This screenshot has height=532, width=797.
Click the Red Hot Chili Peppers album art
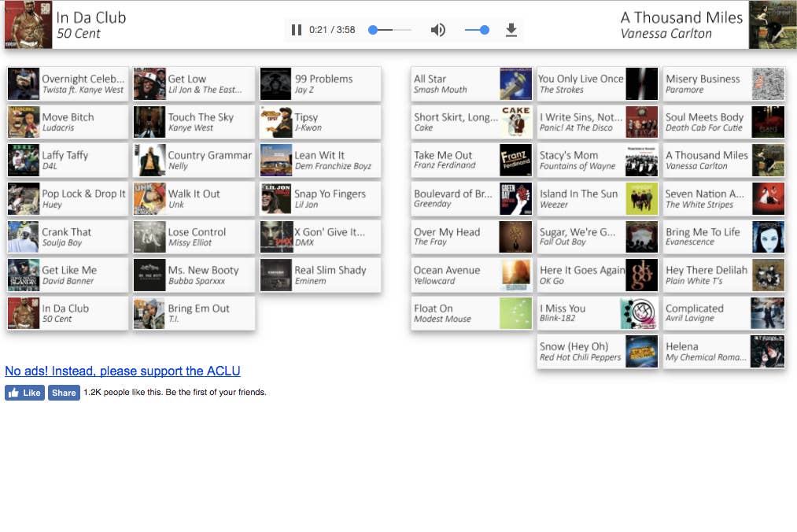click(x=641, y=352)
